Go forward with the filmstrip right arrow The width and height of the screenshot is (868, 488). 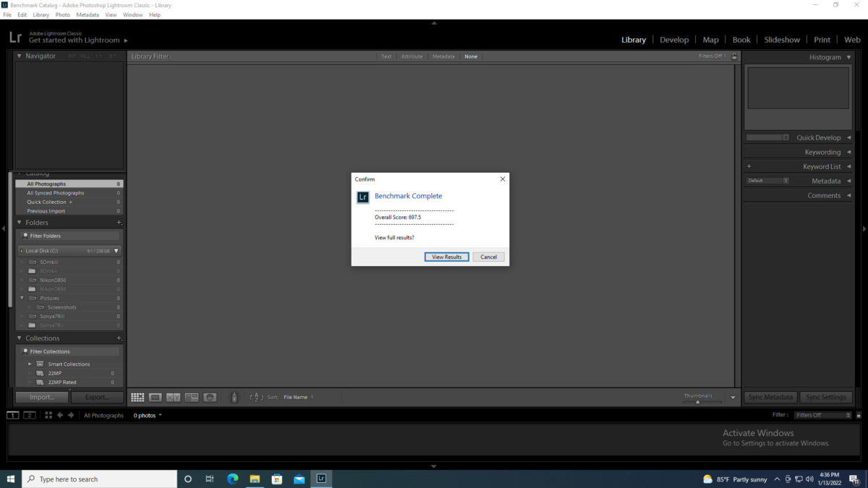coord(71,415)
